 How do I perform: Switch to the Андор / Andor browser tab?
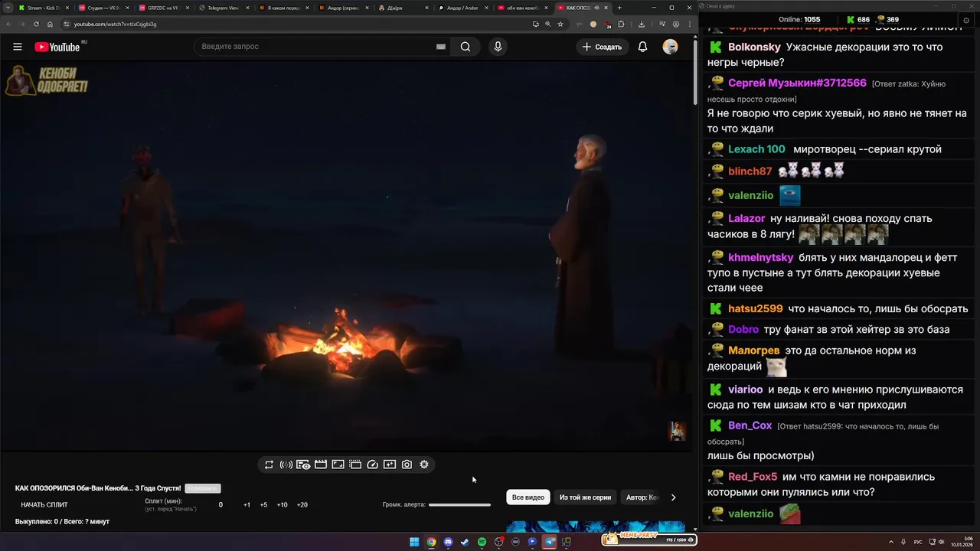462,8
